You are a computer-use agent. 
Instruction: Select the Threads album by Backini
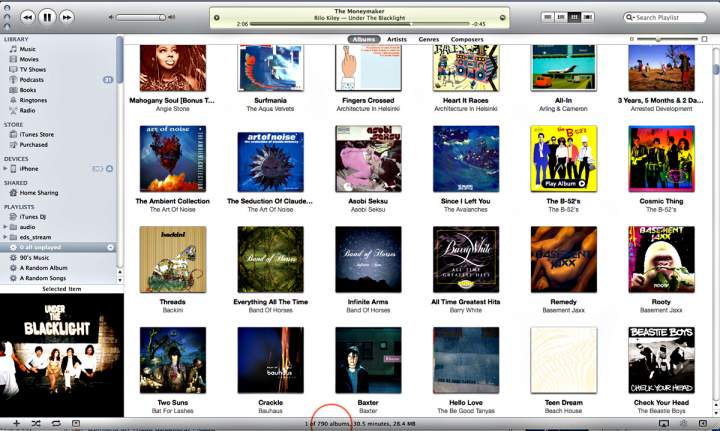pyautogui.click(x=173, y=259)
